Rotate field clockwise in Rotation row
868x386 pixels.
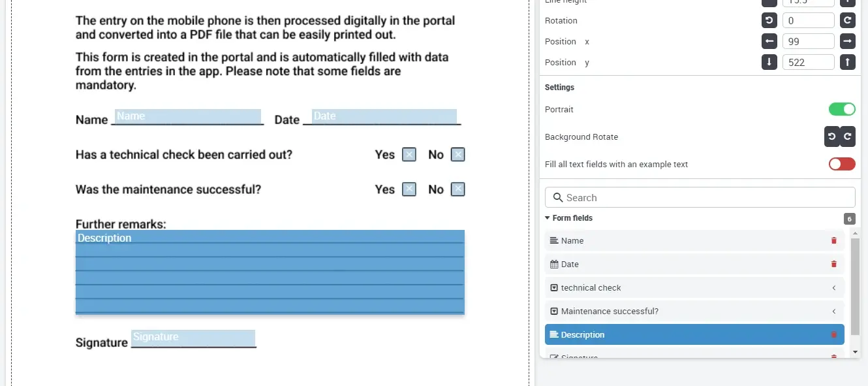pyautogui.click(x=847, y=20)
